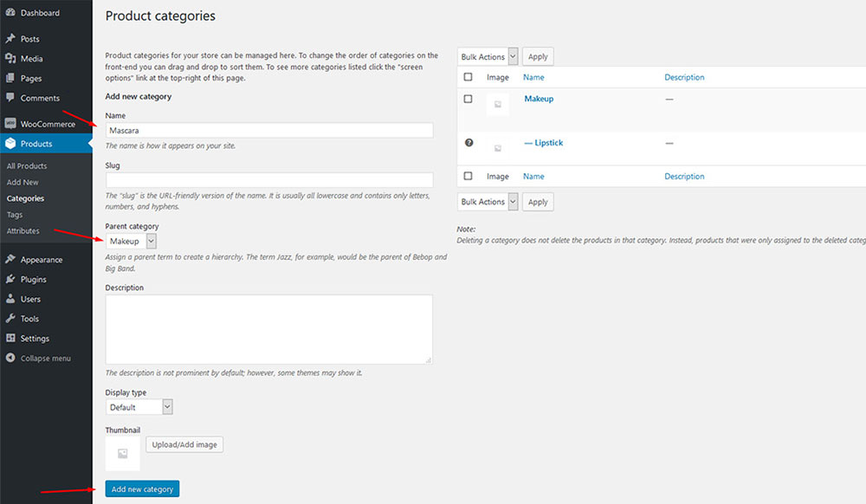Screen dimensions: 866x504
Task: Focus the Description textarea
Action: coord(269,329)
